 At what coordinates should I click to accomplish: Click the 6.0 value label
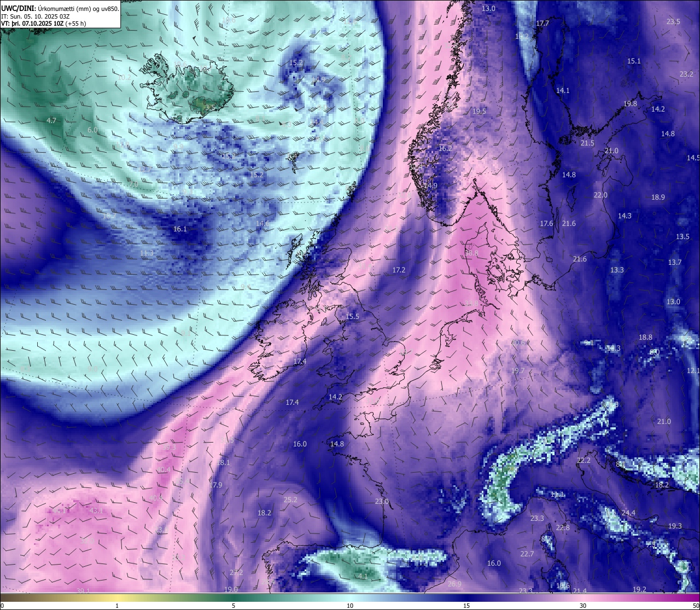92,130
